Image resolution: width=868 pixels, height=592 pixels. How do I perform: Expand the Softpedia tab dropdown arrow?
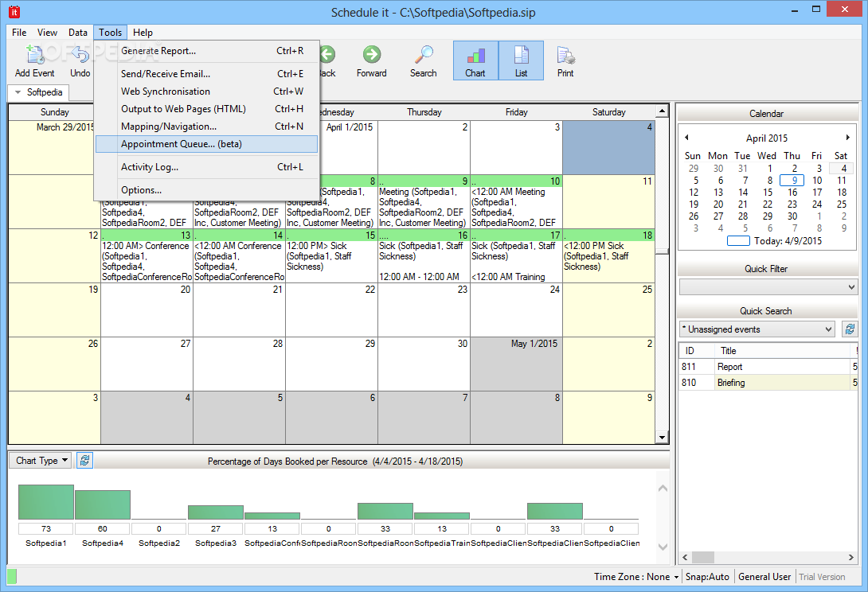pyautogui.click(x=18, y=92)
